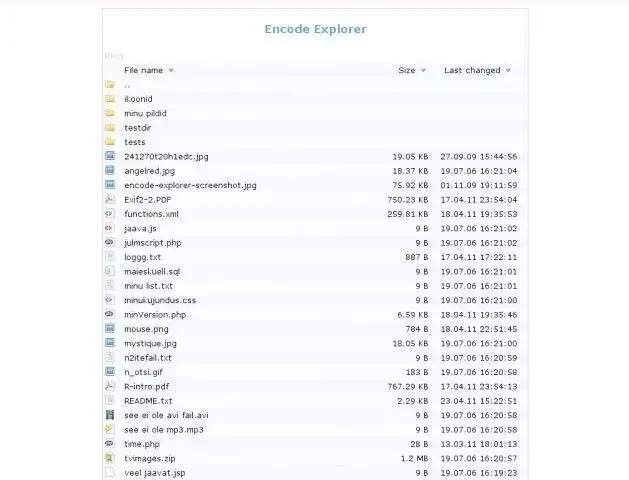Screen dimensions: 629x480
Task: Go up via the '..' link
Action: click(x=127, y=85)
